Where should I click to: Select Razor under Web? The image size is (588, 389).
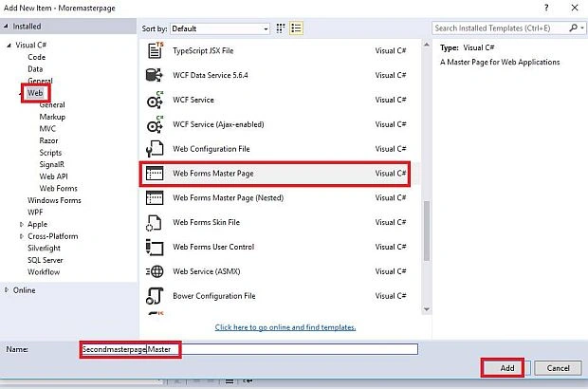tap(48, 140)
